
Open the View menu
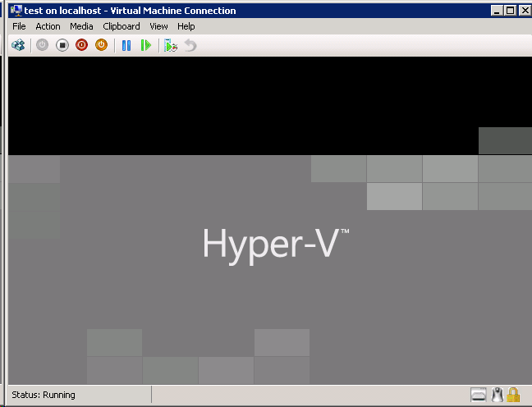click(x=158, y=26)
